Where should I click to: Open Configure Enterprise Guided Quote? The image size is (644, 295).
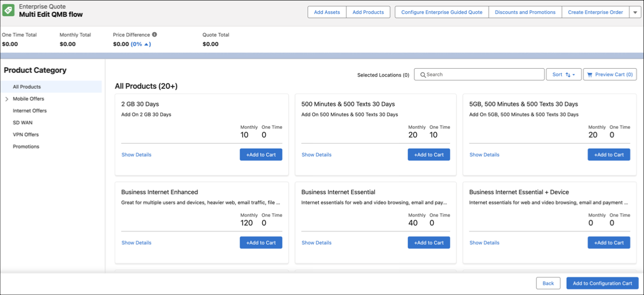[442, 12]
